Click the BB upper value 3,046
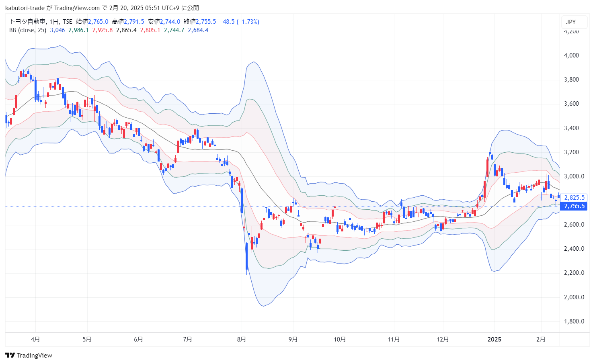 57,30
